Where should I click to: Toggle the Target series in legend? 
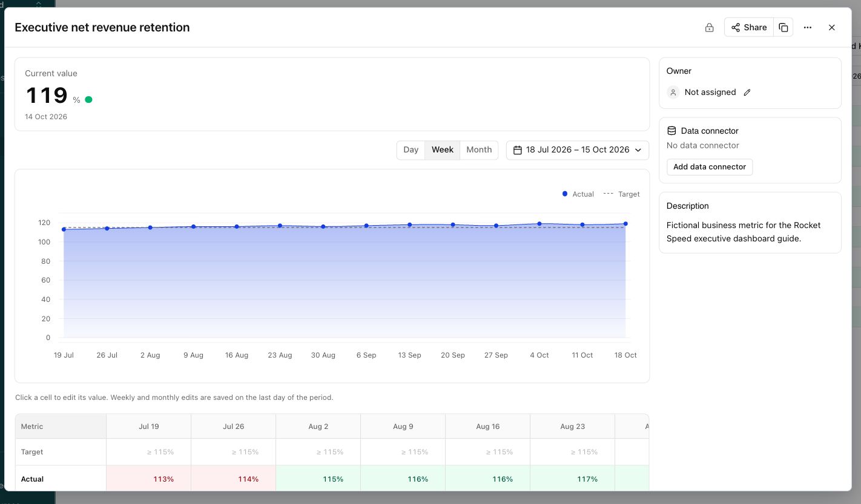coord(622,194)
